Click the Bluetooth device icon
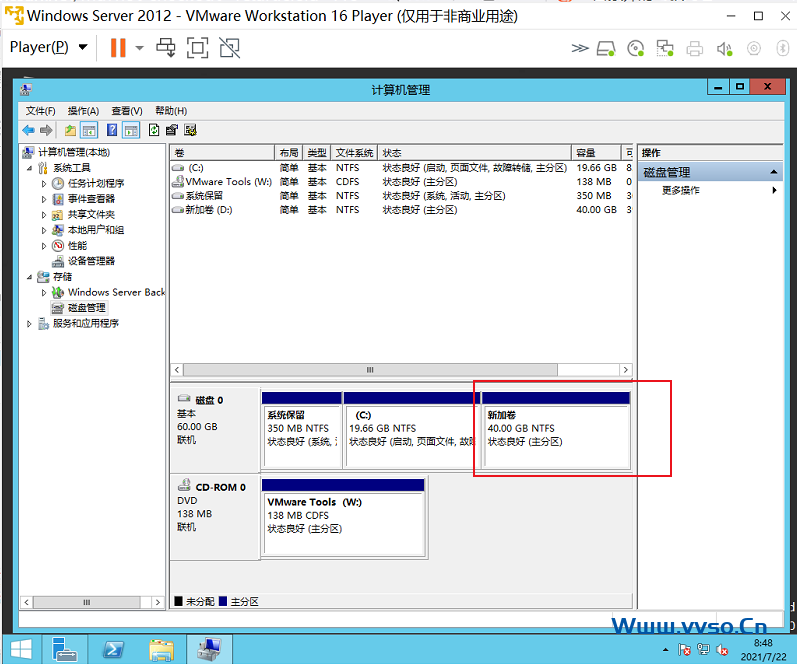Viewport: 797px width, 664px height. pos(782,48)
